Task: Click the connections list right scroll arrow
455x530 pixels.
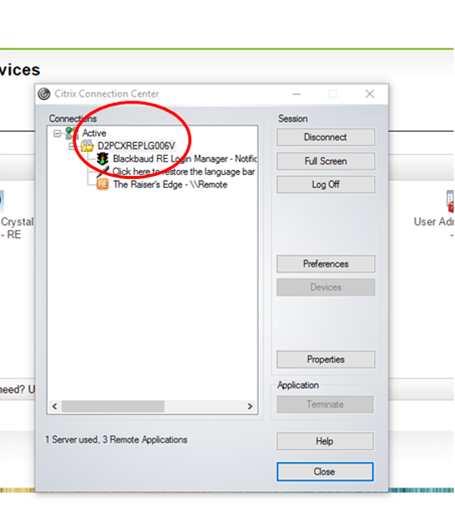Action: tap(250, 406)
